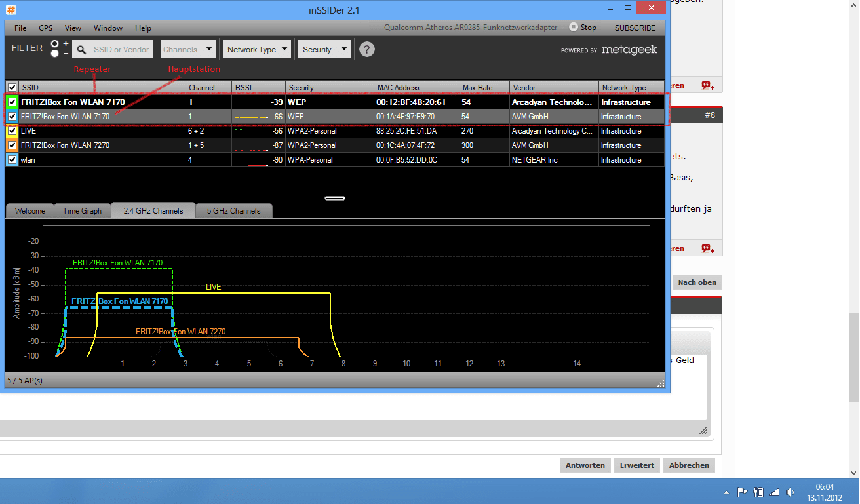This screenshot has width=860, height=504.
Task: Select the filter plus radio button
Action: (55, 44)
